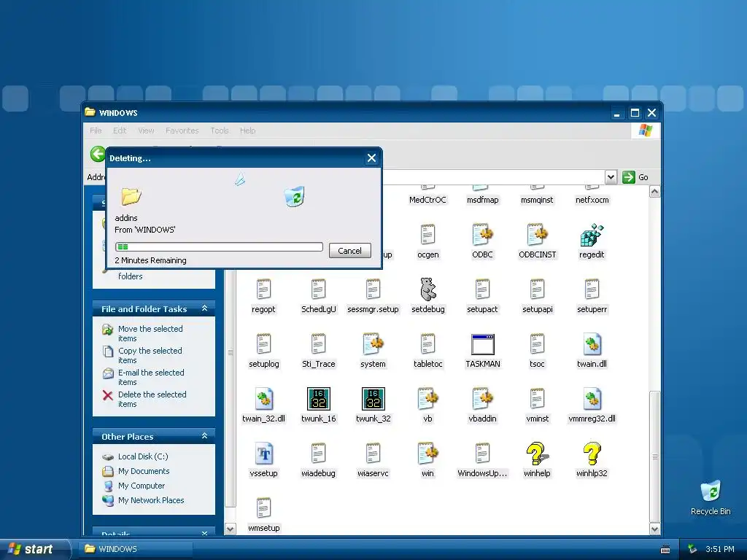747x560 pixels.
Task: Click the WINDOWS taskbar button
Action: tap(136, 549)
